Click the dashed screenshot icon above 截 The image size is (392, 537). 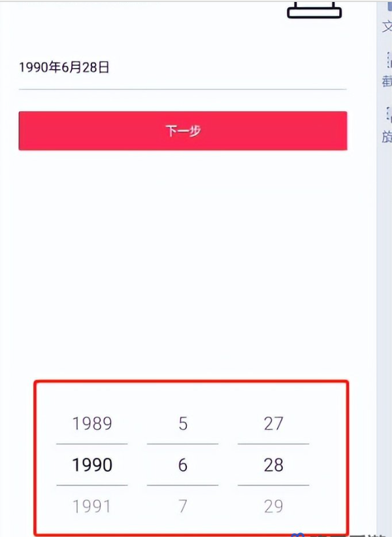[389, 60]
